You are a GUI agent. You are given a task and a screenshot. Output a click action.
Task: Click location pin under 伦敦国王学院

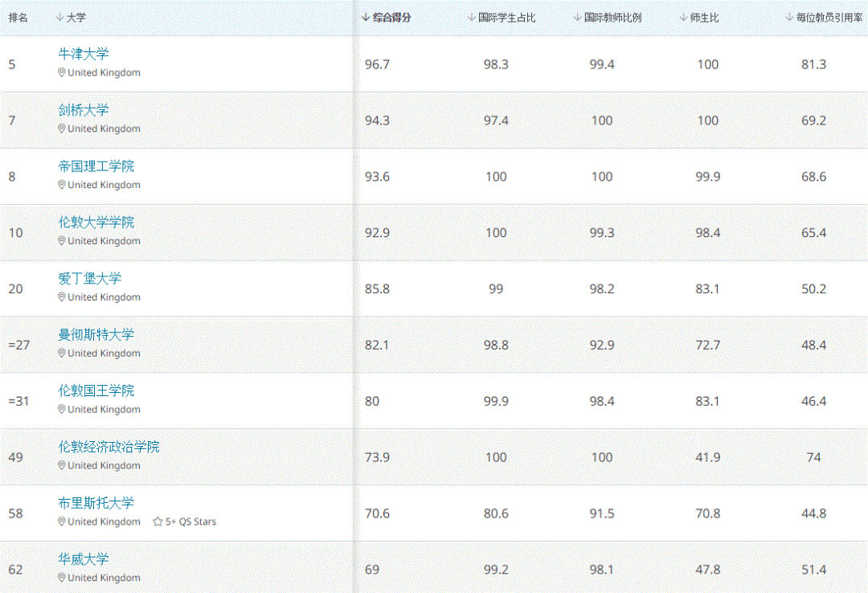tap(62, 409)
